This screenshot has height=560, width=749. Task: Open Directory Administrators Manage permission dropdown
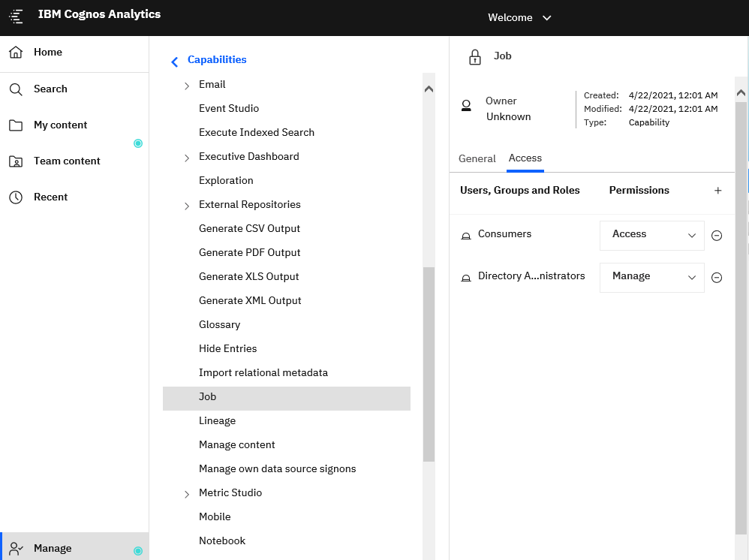coord(652,278)
